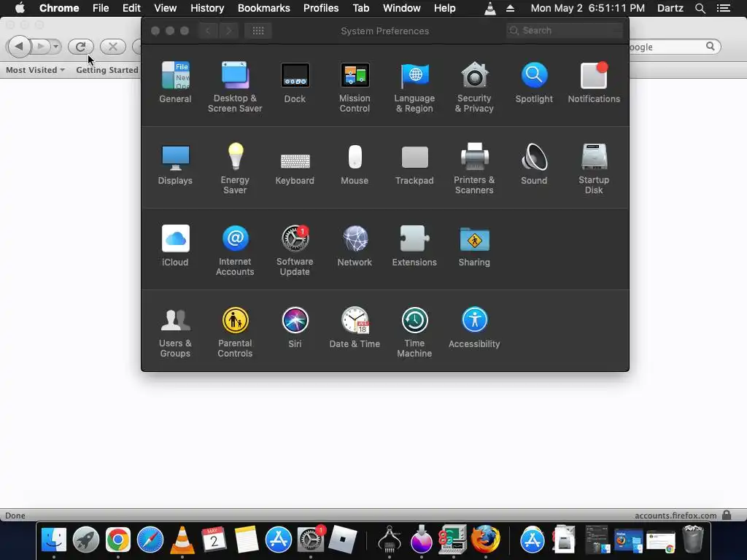The height and width of the screenshot is (560, 747).
Task: Open Printers & Scanners preferences
Action: (474, 168)
